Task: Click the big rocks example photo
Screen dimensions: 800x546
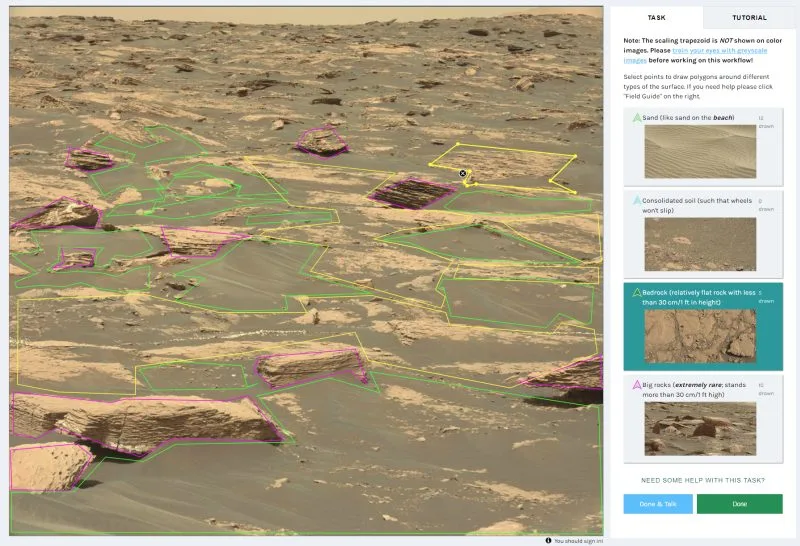Action: 700,428
